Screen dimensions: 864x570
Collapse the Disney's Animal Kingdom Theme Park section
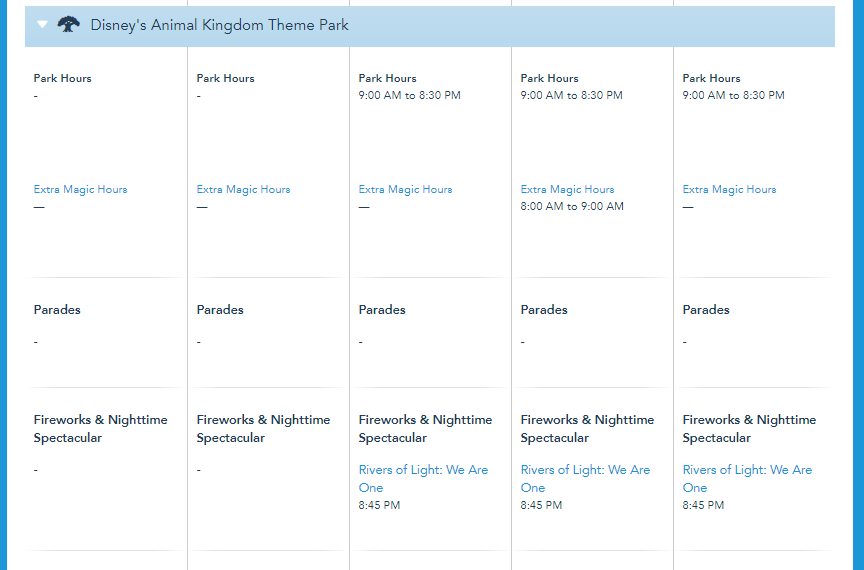[x=42, y=25]
